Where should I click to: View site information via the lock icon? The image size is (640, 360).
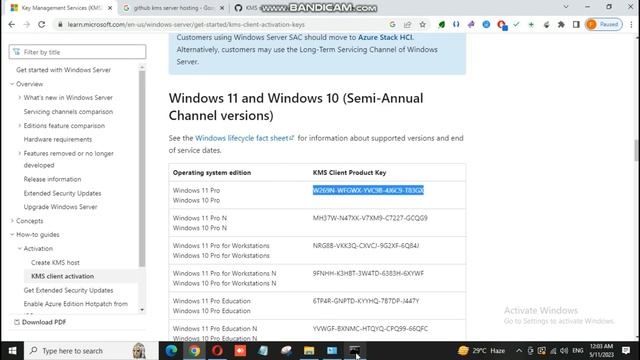60,24
